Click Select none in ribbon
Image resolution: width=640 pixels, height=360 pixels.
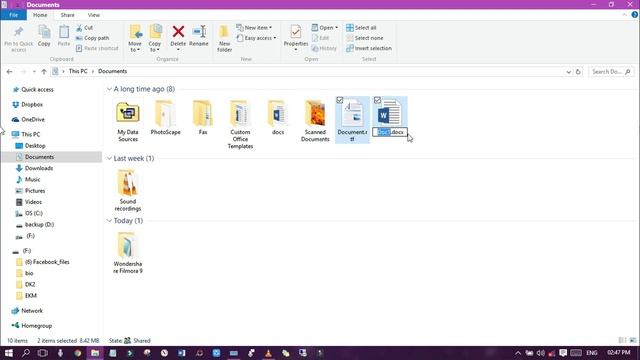click(x=364, y=38)
